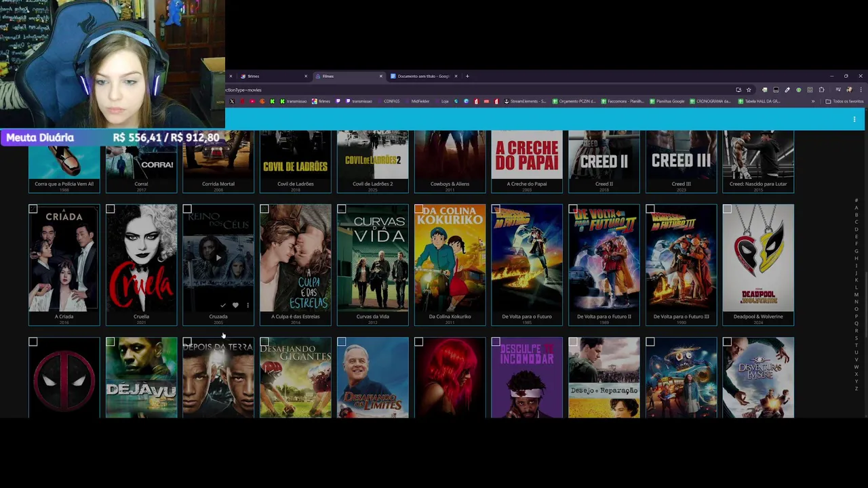Open the new tab plus button
This screenshot has height=488, width=868.
467,76
